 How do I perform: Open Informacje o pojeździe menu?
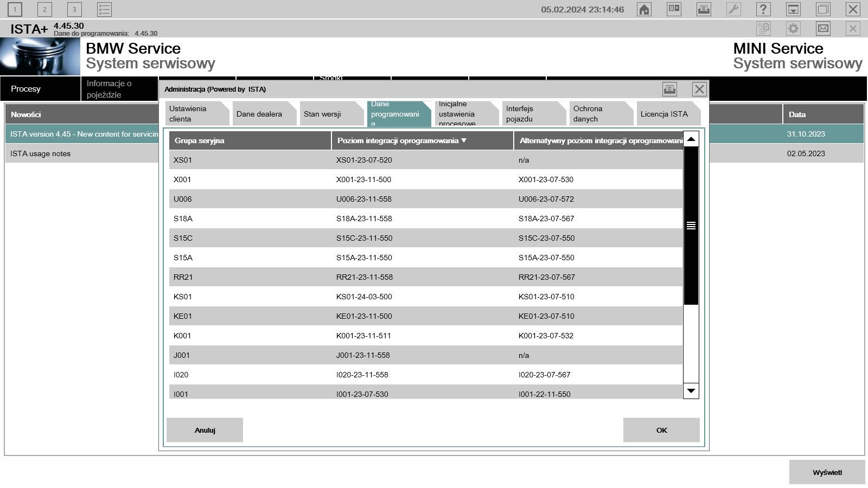pos(119,89)
